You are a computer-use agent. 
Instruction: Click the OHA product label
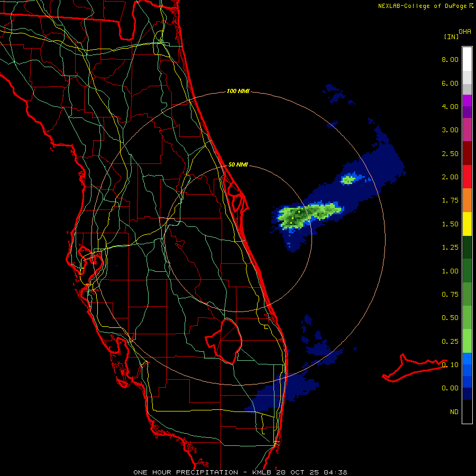[x=465, y=32]
